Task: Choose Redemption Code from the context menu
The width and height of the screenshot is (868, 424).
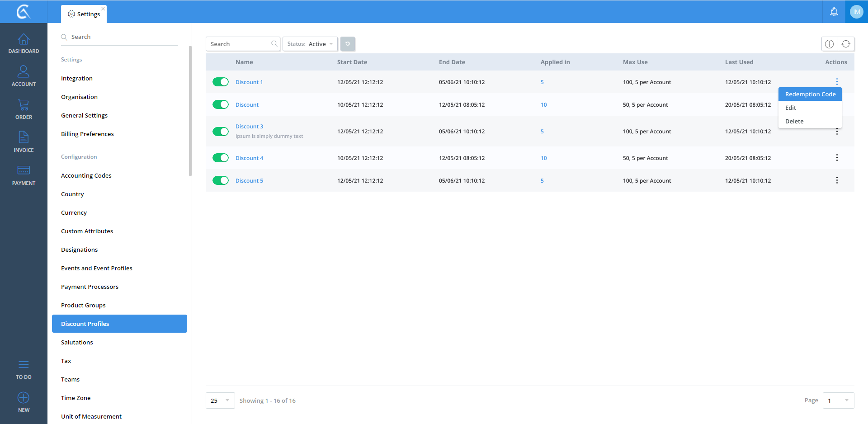Action: [x=810, y=94]
